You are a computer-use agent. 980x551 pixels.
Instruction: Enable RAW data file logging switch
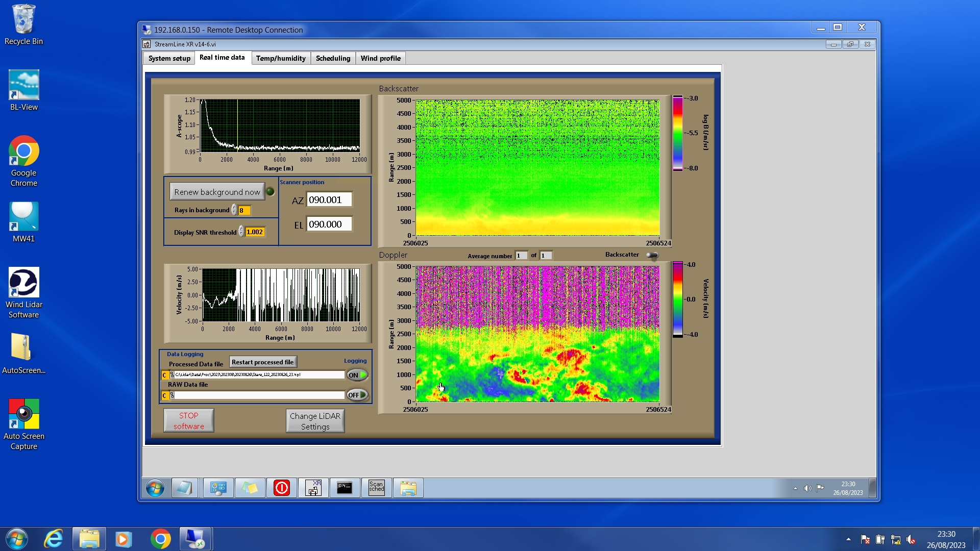click(357, 395)
